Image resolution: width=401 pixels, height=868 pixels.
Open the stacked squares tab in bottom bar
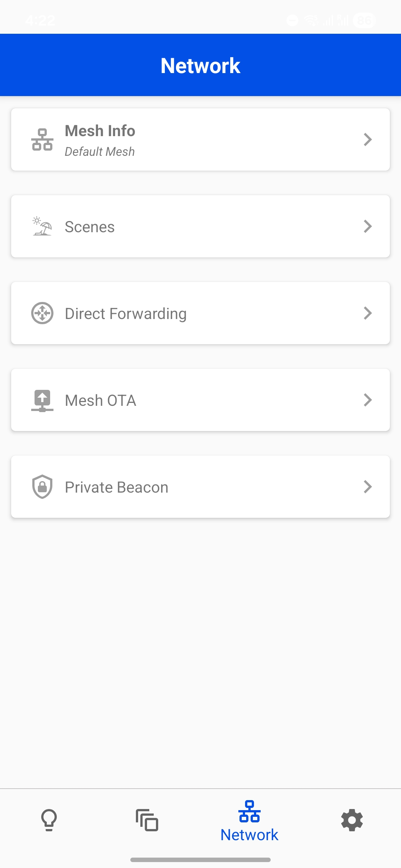[x=147, y=820]
